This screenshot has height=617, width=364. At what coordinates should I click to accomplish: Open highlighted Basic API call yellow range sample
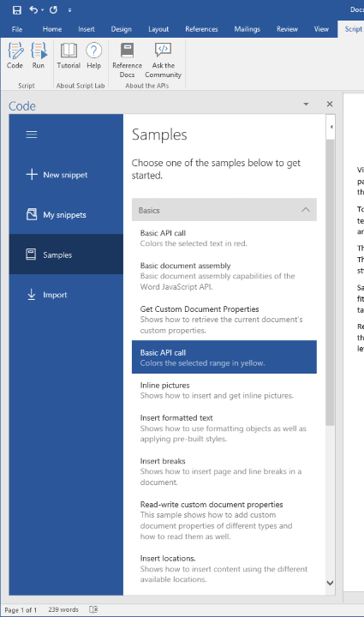pos(224,356)
